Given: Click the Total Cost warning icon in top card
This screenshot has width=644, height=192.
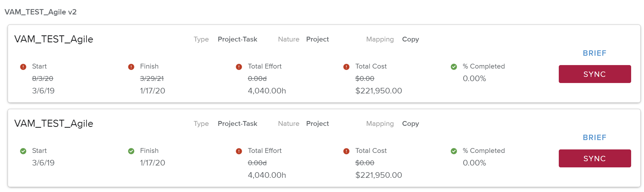Looking at the screenshot, I should [346, 67].
